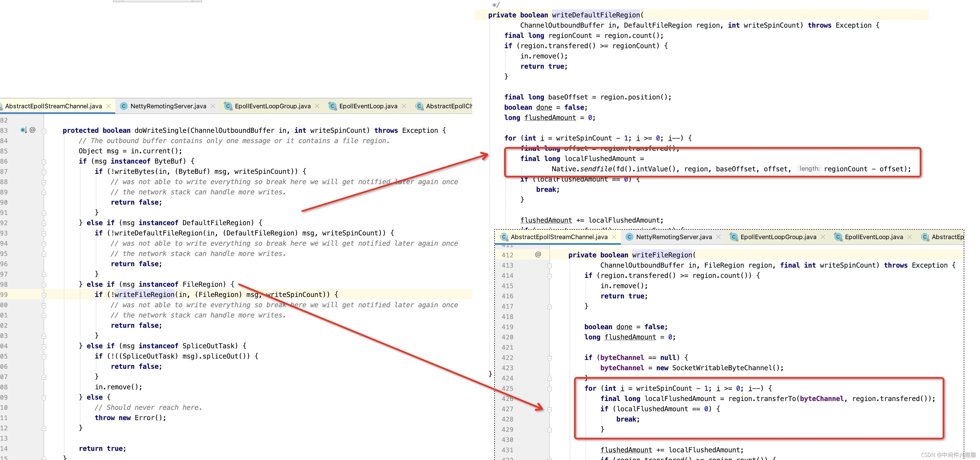The image size is (980, 460).
Task: Switch to the EpollEventLoop.java tab in the left editor
Action: pos(368,106)
